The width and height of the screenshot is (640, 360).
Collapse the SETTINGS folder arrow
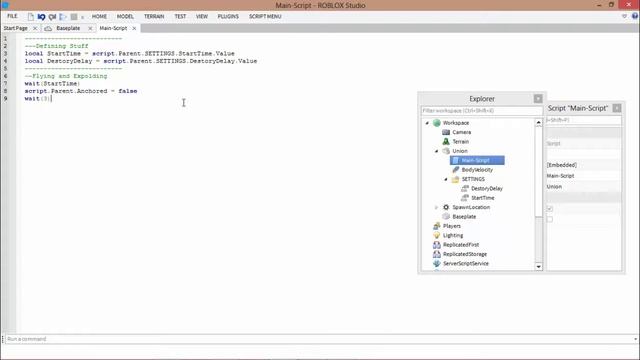pos(446,179)
